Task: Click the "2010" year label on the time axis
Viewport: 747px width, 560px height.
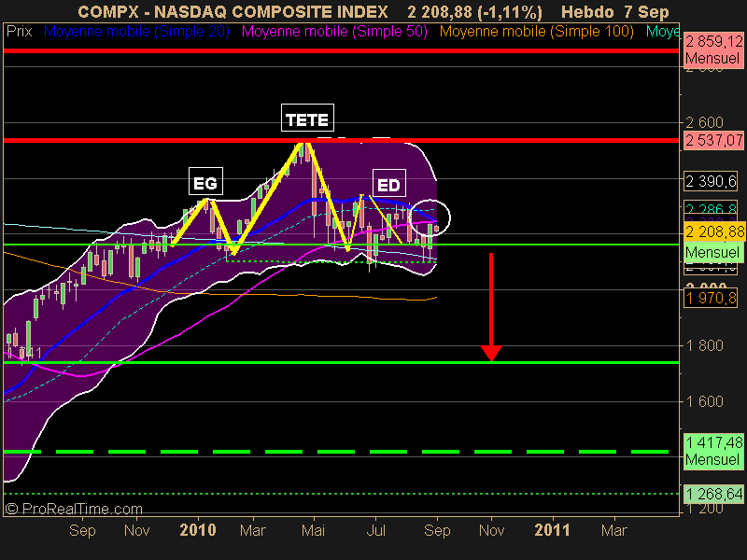Action: click(x=198, y=530)
